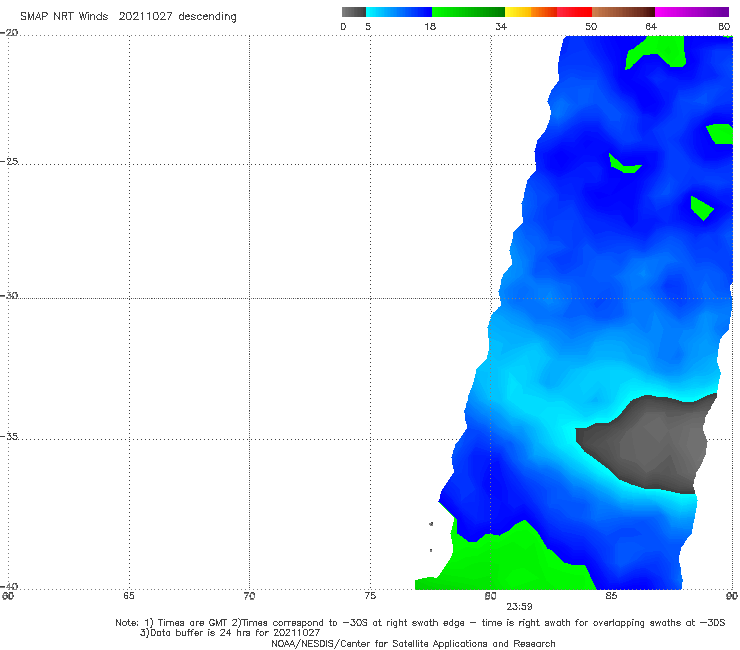Click the title text 'SMAP NRT Winds 20211027 descending'
Viewport: 740px width, 650px height.
coord(128,17)
